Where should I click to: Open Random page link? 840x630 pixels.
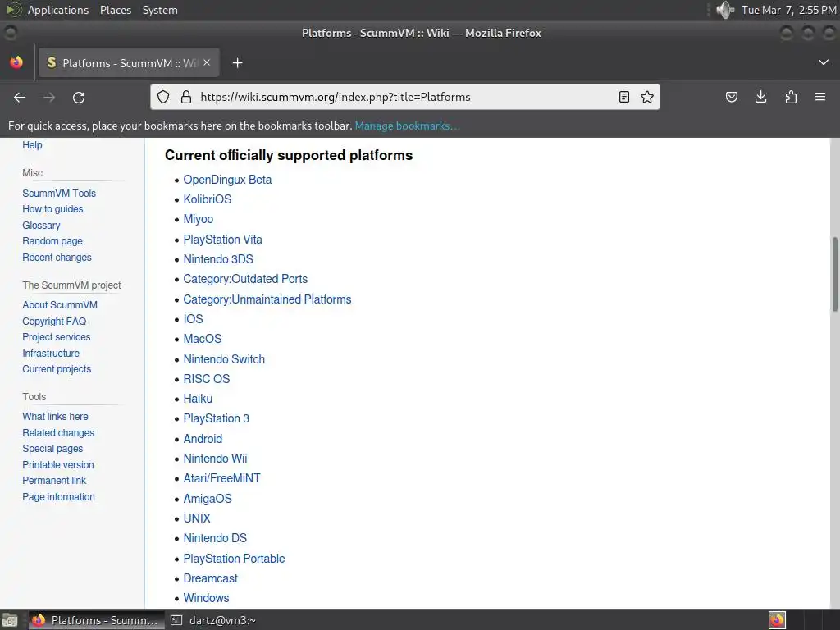(x=52, y=241)
